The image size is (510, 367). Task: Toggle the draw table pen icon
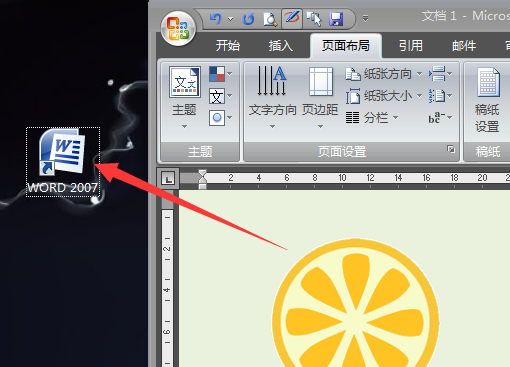(292, 18)
